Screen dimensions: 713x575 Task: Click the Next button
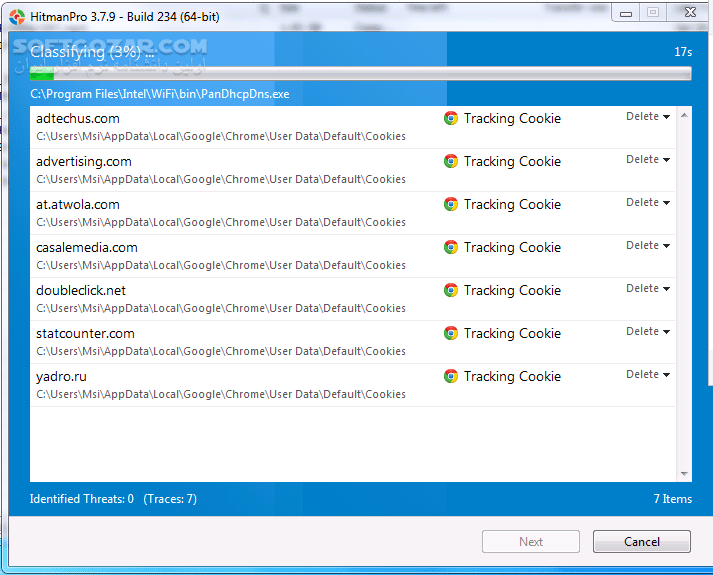(x=531, y=542)
